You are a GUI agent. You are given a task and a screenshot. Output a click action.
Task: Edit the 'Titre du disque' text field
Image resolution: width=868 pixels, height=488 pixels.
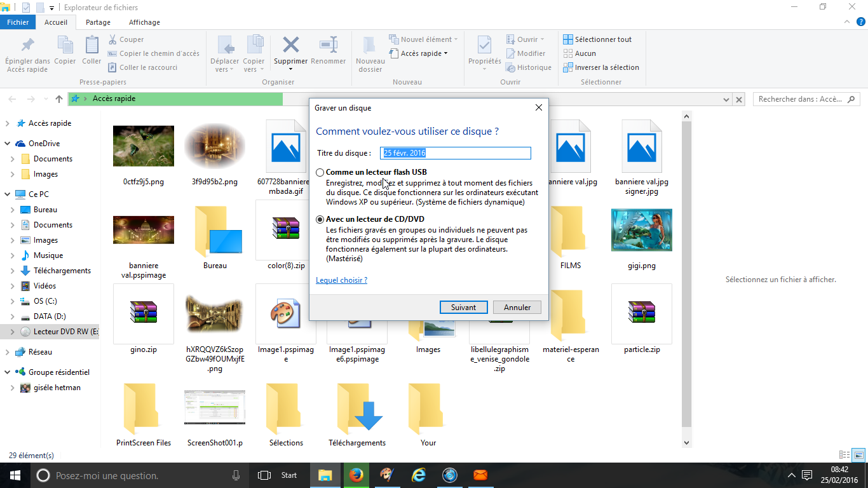click(x=455, y=153)
